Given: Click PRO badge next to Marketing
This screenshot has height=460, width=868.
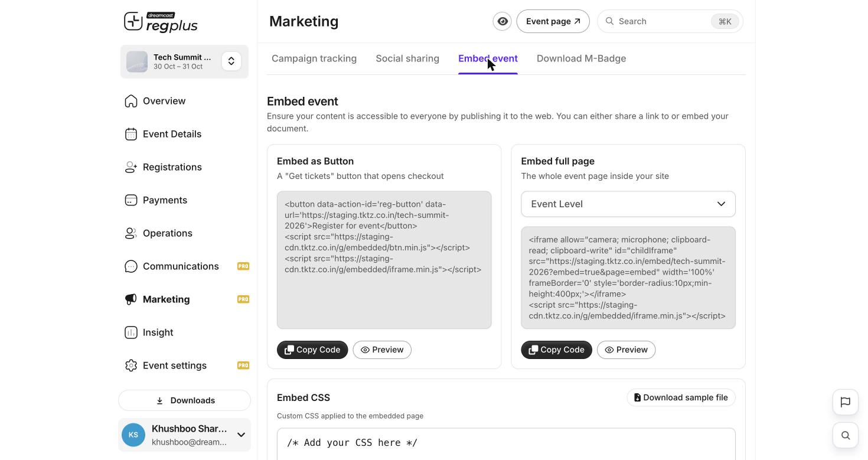Looking at the screenshot, I should click(243, 299).
